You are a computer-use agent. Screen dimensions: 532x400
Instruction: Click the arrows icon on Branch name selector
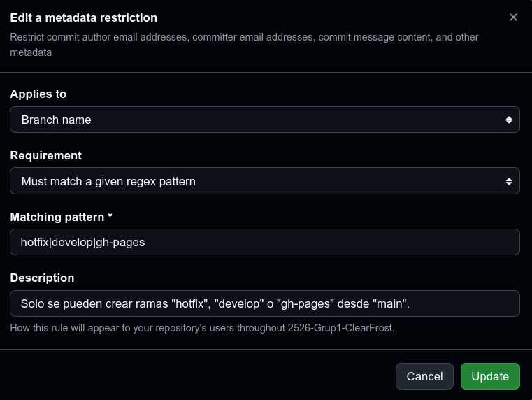coord(509,120)
